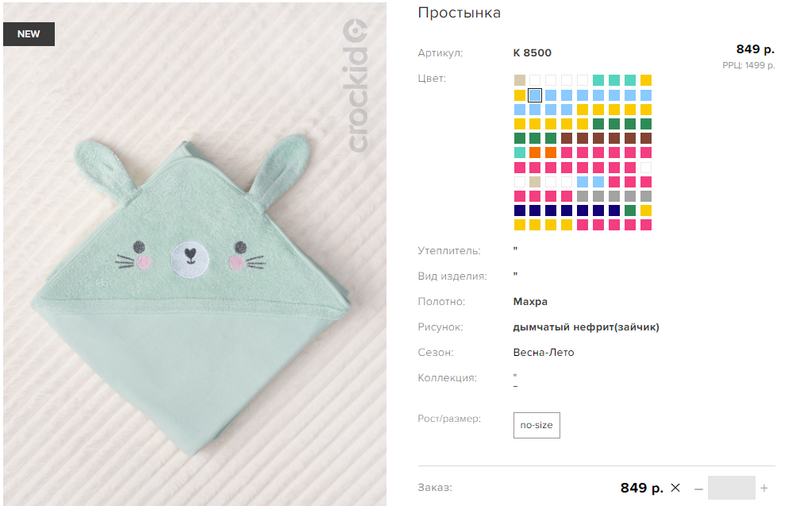This screenshot has width=800, height=506.
Task: Choose the beige swatch starting the first row
Action: 519,80
